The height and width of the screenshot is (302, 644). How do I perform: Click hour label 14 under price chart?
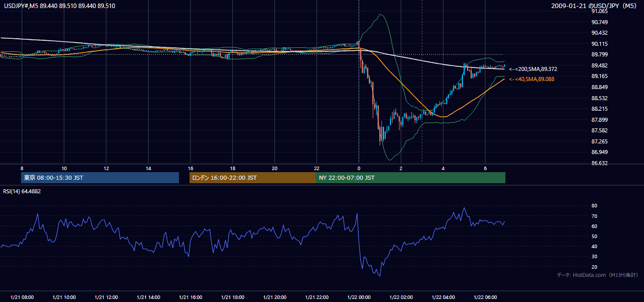pos(148,168)
